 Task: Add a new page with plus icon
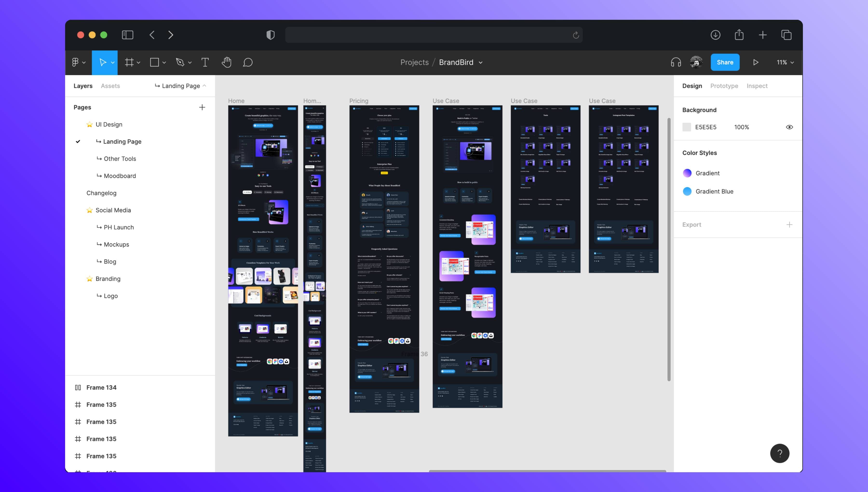(x=202, y=107)
